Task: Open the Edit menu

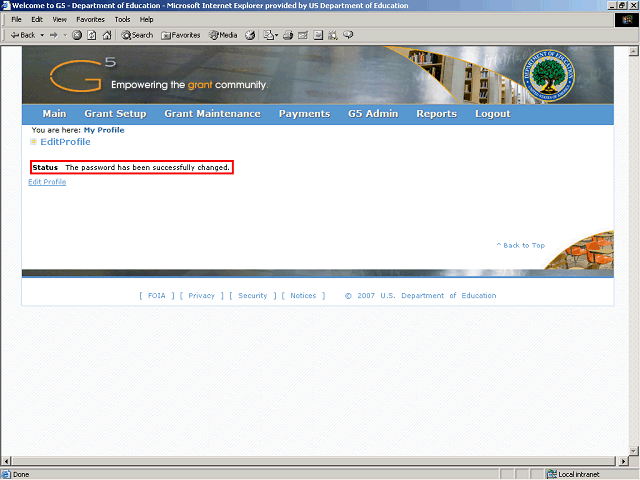Action: [37, 19]
